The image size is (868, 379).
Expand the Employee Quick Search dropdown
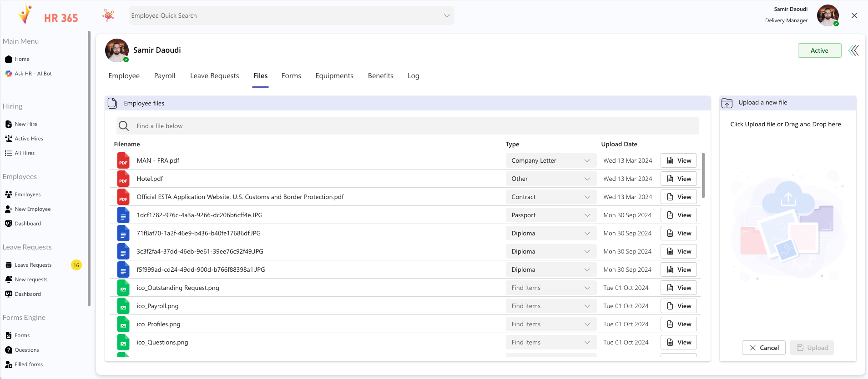coord(447,15)
